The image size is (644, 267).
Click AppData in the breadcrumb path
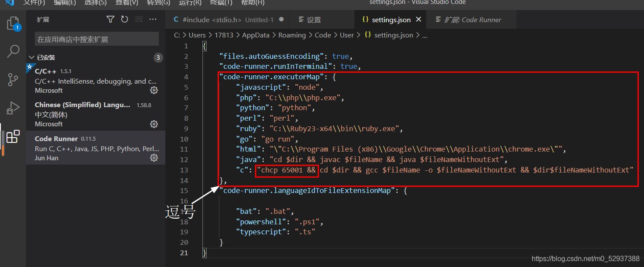point(255,35)
